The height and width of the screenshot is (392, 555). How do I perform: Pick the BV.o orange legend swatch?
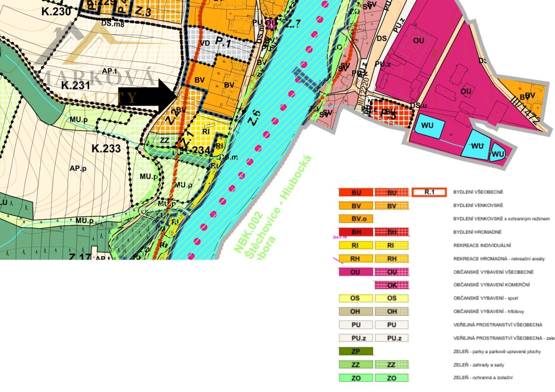pos(356,219)
